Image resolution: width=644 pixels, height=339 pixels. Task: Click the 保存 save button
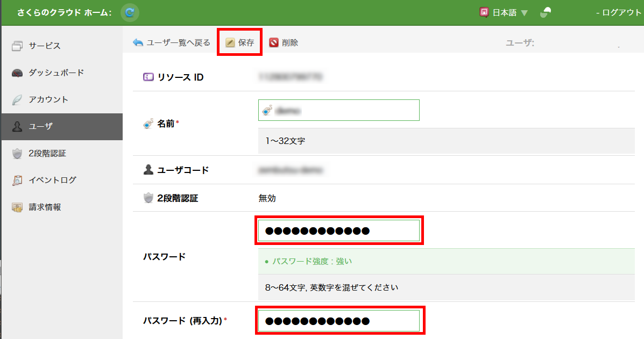(x=240, y=42)
